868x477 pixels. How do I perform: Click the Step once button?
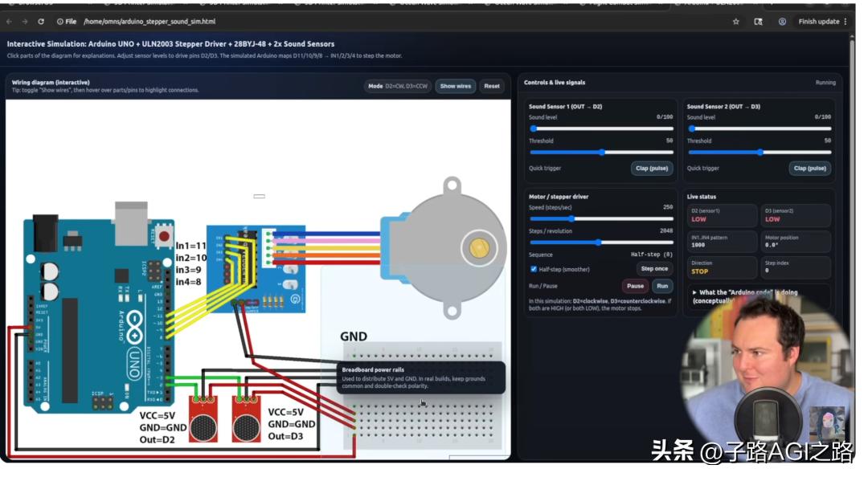tap(654, 269)
